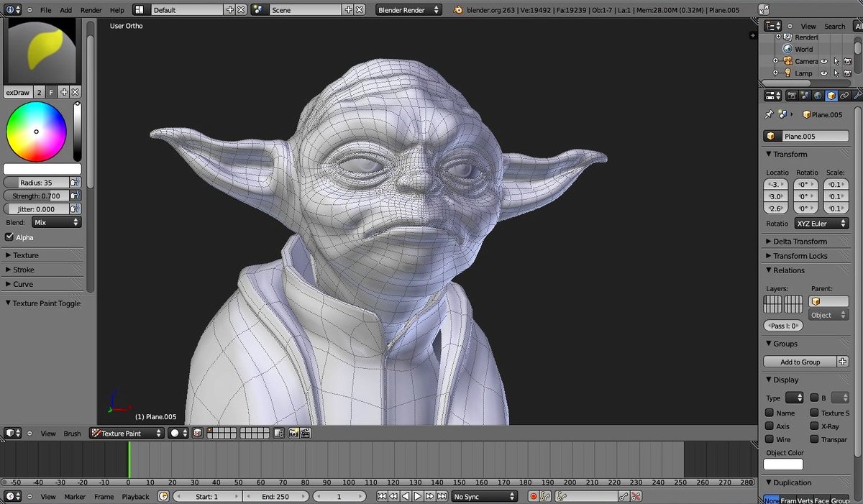Toggle strength pressure sensitivity icon

(x=75, y=196)
